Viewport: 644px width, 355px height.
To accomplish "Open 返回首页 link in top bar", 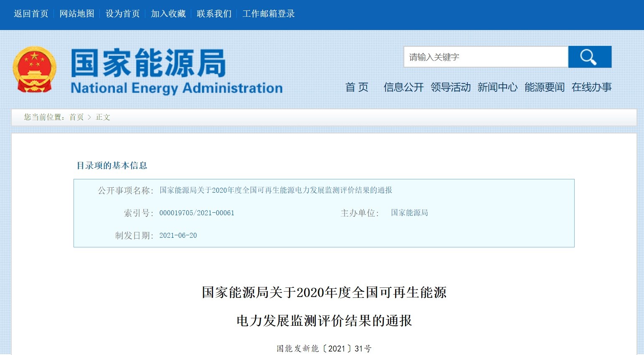I will pos(31,14).
